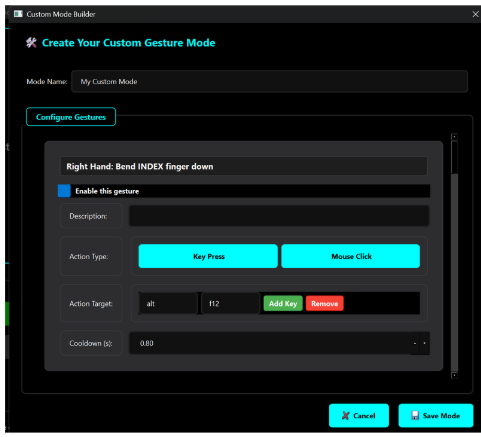Click the scrollbar down arrow in gestures list
The width and height of the screenshot is (481, 437).
[454, 375]
